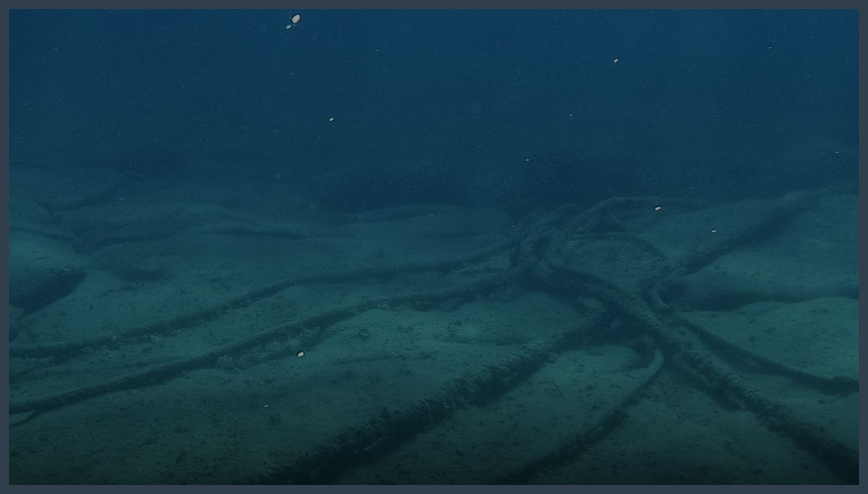Click the small bubble beside the largest bubble

point(288,27)
